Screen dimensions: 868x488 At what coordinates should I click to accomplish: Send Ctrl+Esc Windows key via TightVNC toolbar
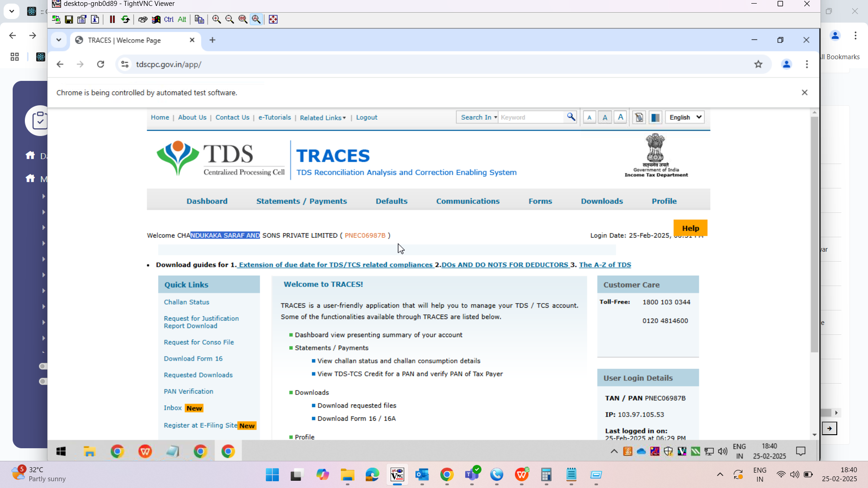156,19
